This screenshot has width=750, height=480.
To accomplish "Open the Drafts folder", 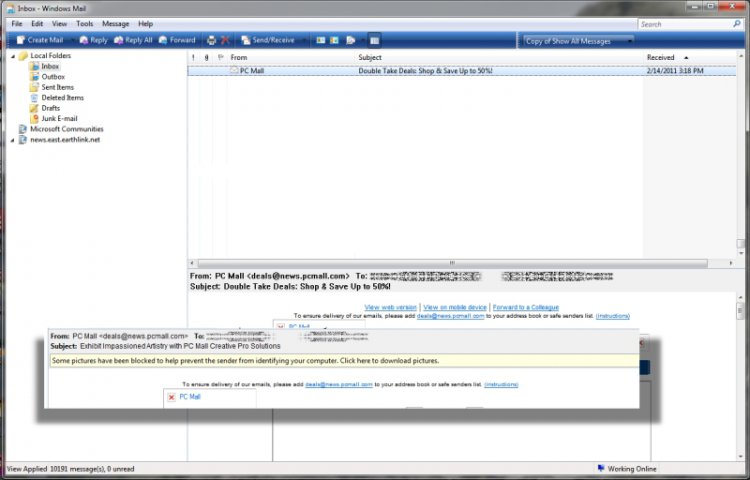I will click(50, 108).
